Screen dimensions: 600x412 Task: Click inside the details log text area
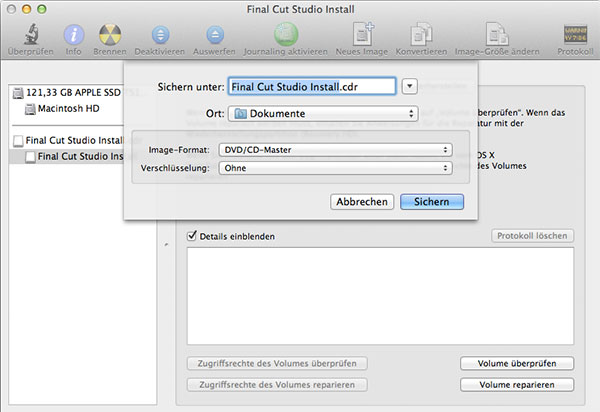coord(380,296)
